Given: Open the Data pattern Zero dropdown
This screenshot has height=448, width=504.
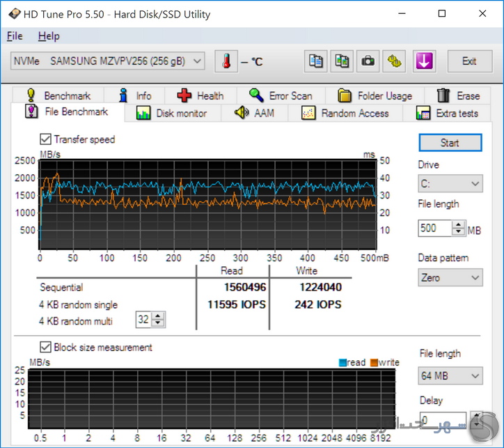Looking at the screenshot, I should click(x=450, y=277).
